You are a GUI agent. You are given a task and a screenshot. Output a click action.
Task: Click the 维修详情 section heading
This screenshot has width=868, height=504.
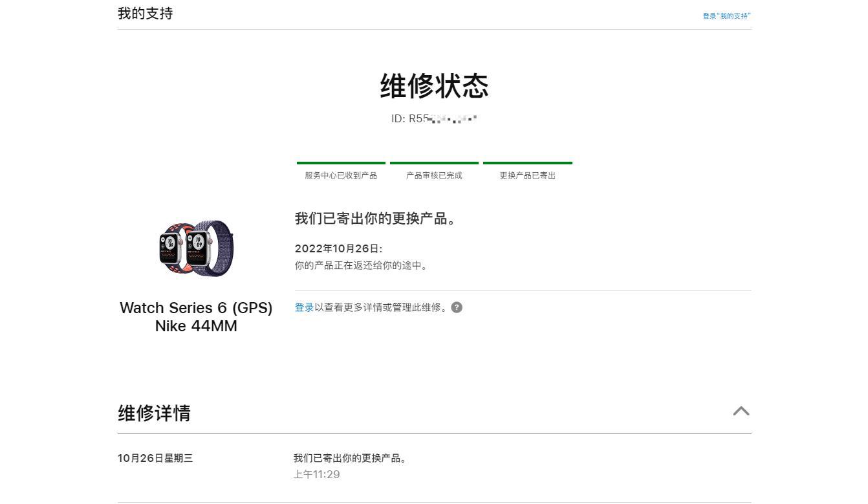pyautogui.click(x=154, y=413)
